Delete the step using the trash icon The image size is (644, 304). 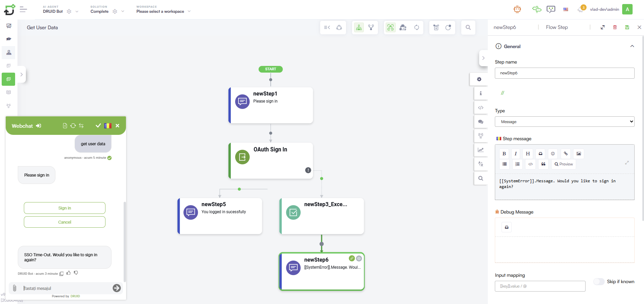tap(615, 27)
